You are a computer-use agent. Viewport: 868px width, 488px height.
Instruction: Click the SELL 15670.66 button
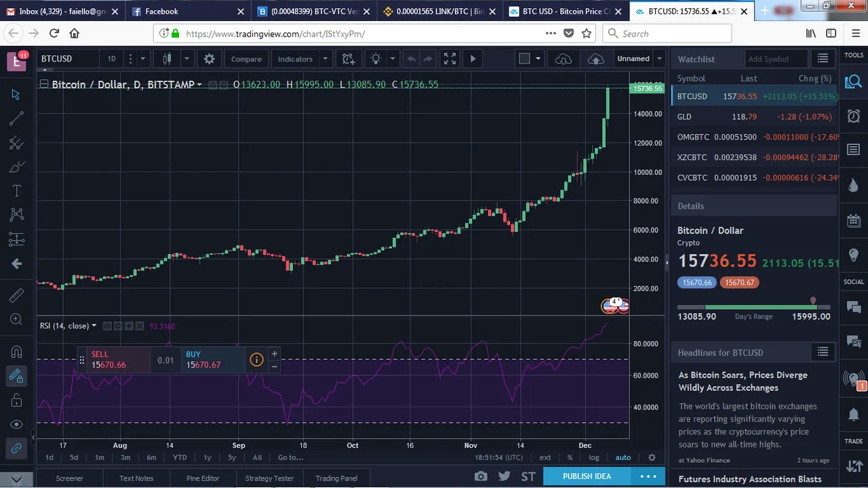pyautogui.click(x=119, y=360)
